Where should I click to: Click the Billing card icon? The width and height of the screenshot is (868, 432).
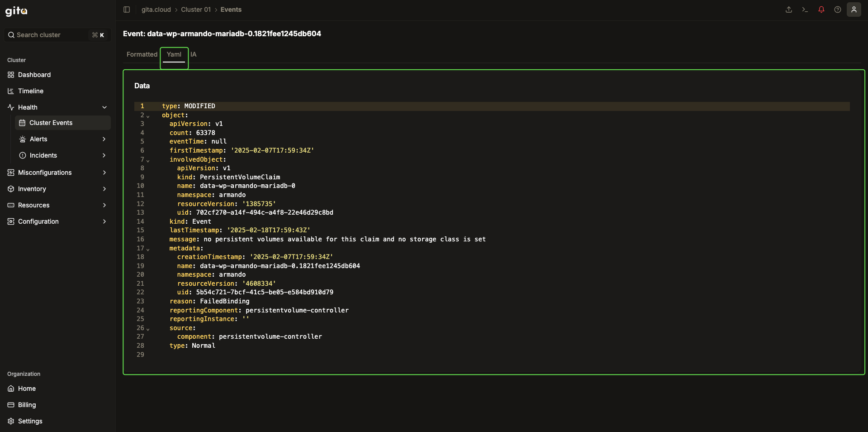11,405
